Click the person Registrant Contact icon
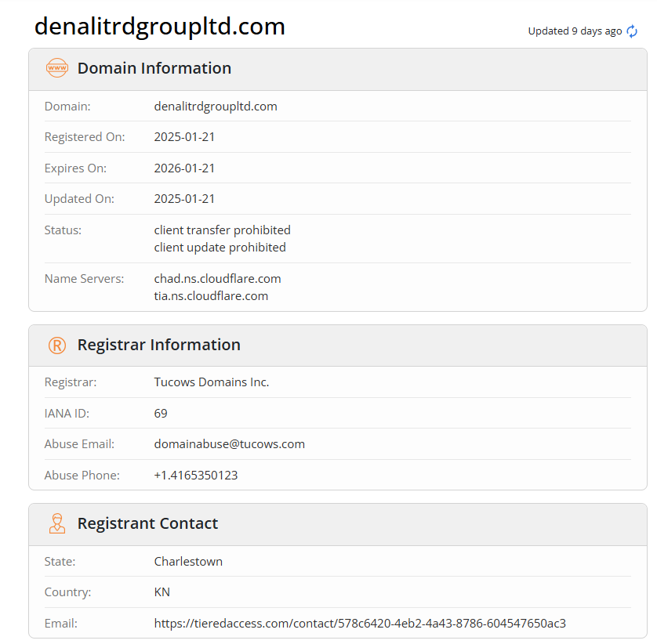Viewport: 657px width, 644px height. click(57, 523)
